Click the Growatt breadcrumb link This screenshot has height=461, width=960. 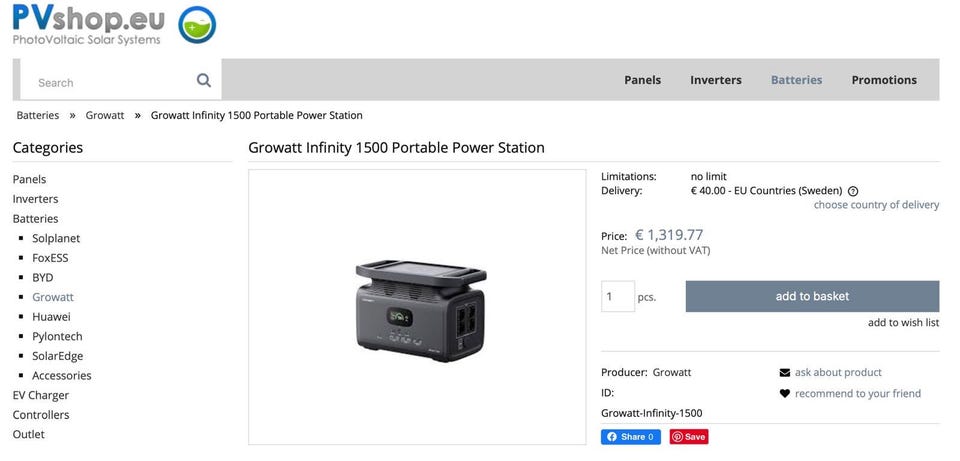coord(105,115)
